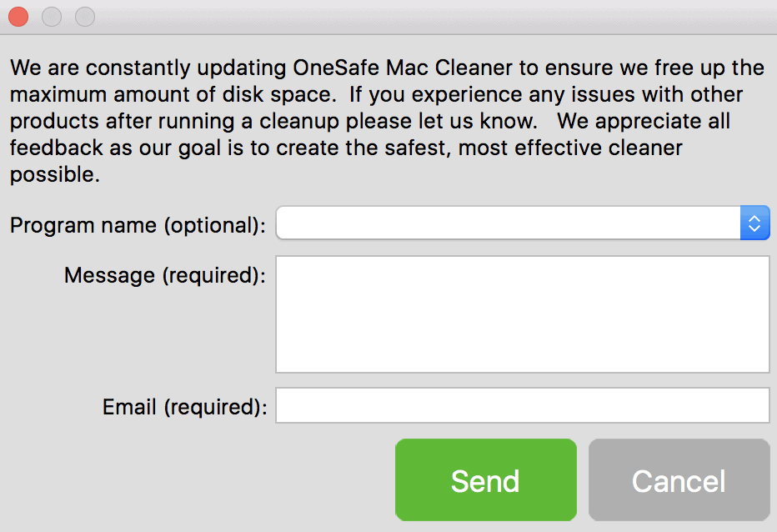The image size is (777, 532).
Task: Click the blue chevron on the program selector
Action: [755, 223]
